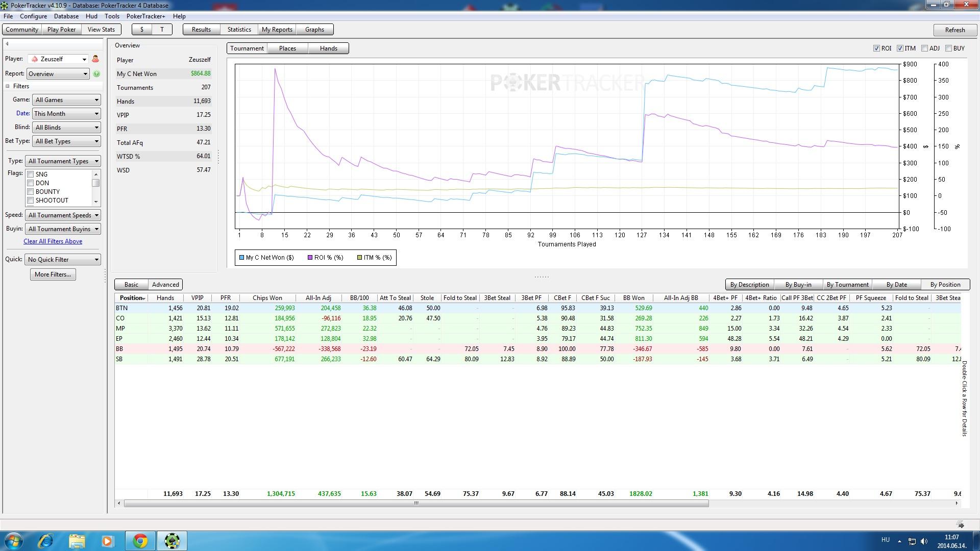Expand the Quick filter dropdown
980x551 pixels.
(x=63, y=260)
